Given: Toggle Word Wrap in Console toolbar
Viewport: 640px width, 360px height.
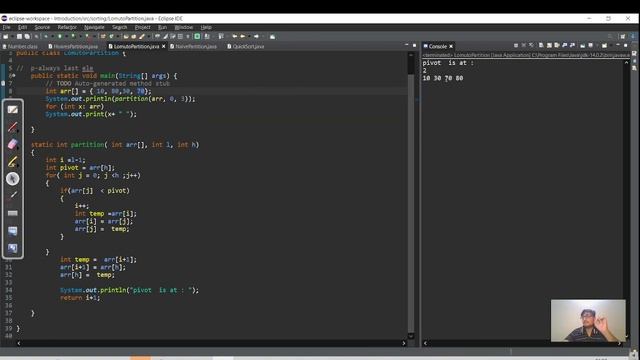Looking at the screenshot, I should click(x=556, y=45).
